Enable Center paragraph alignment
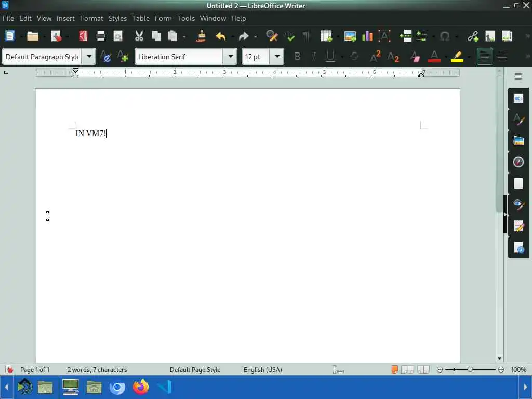532x399 pixels. coord(502,57)
